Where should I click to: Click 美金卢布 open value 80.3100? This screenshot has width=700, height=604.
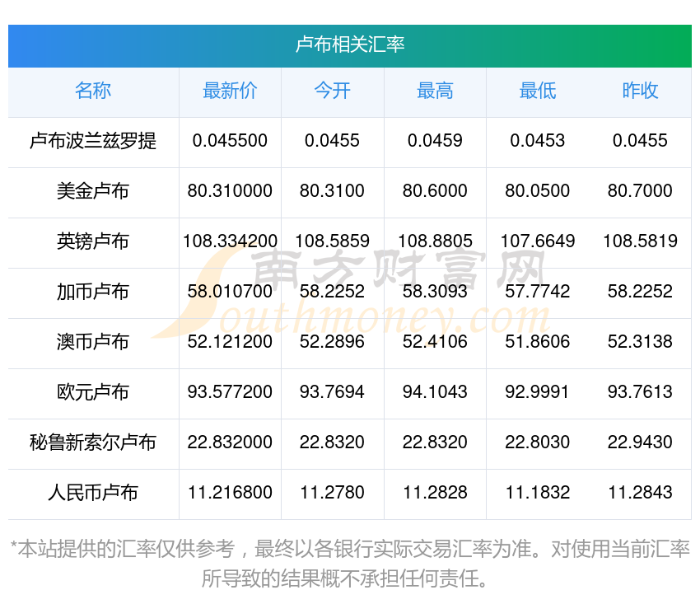[332, 191]
